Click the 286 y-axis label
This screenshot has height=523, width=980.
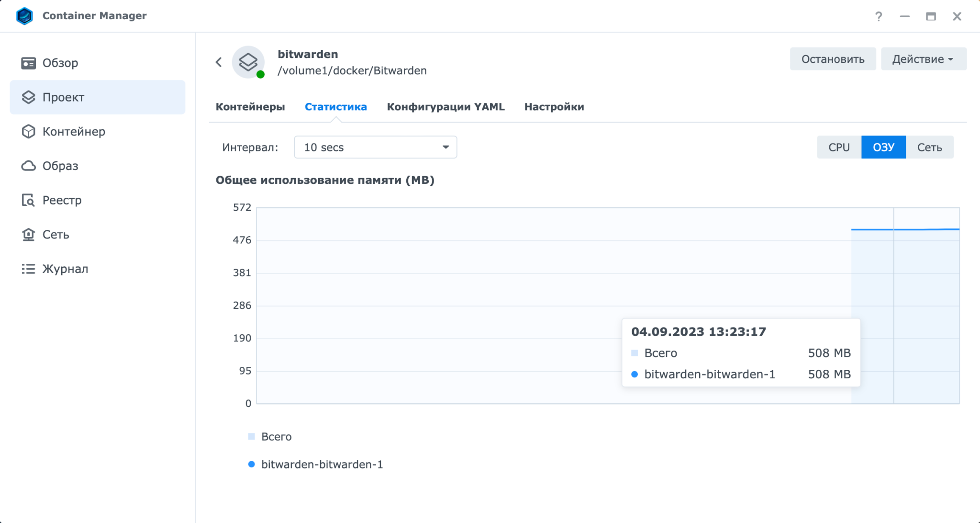[x=242, y=305]
